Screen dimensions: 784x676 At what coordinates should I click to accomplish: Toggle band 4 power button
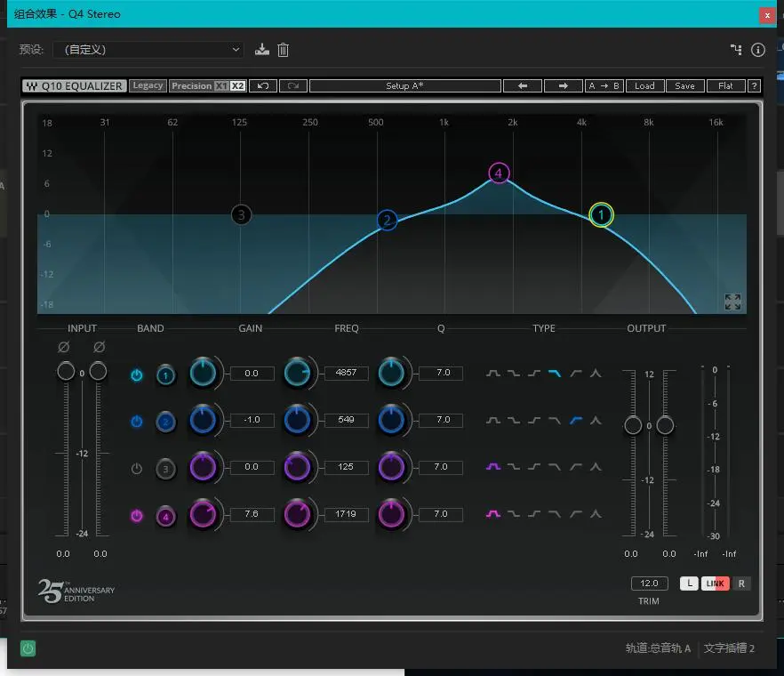click(x=137, y=515)
